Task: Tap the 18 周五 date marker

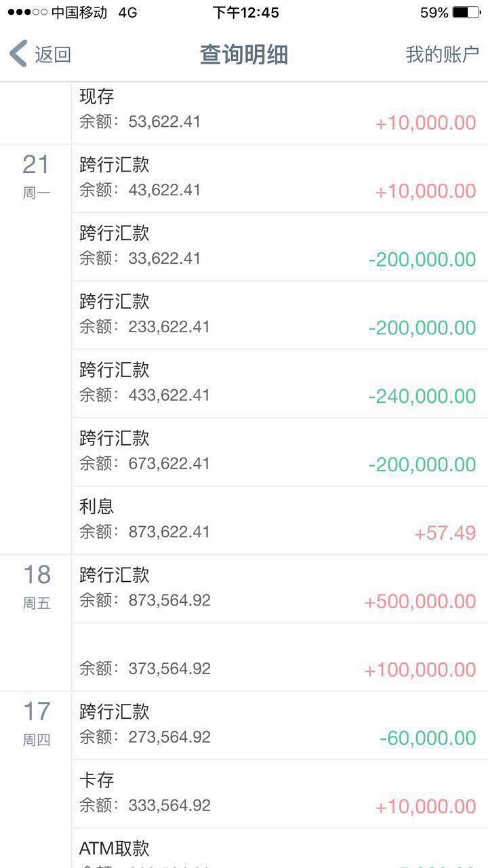Action: pos(37,586)
